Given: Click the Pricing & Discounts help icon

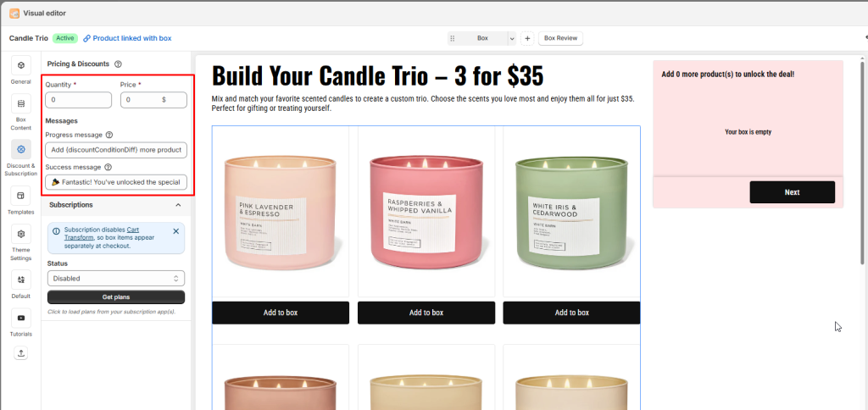Looking at the screenshot, I should (x=118, y=64).
